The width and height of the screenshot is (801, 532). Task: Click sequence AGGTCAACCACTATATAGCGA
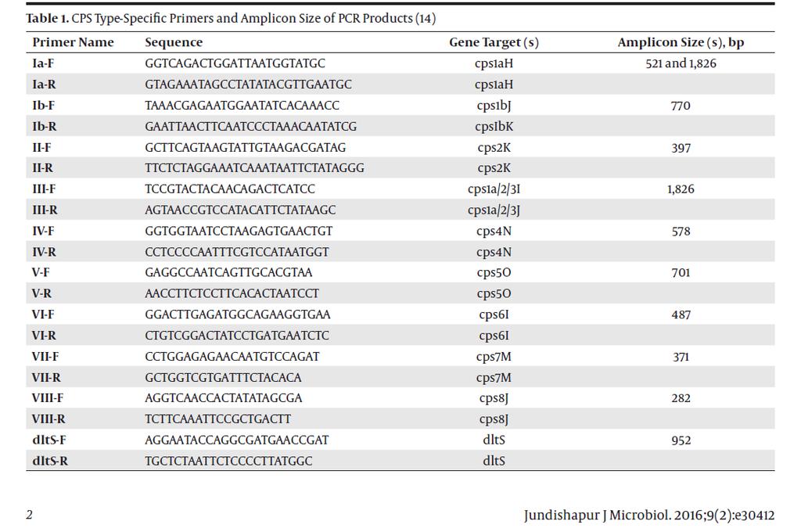coord(224,397)
